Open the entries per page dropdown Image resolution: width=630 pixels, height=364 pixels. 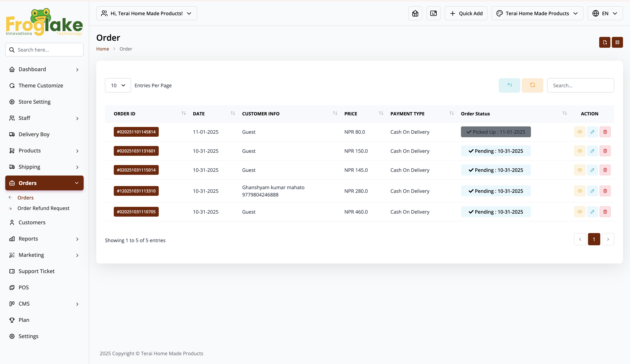tap(118, 85)
